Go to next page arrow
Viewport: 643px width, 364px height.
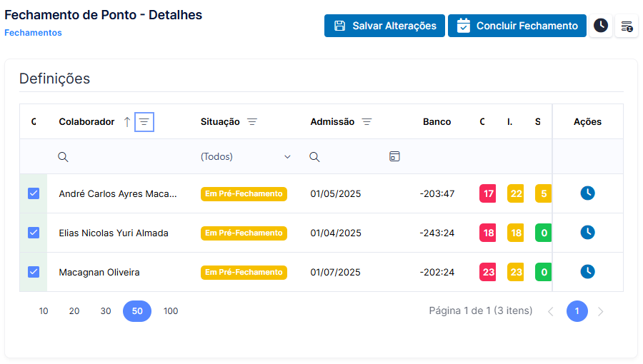(600, 312)
